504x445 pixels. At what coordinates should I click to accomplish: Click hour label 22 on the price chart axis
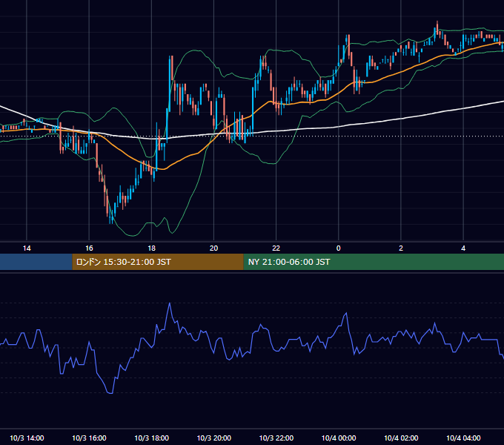coord(276,248)
